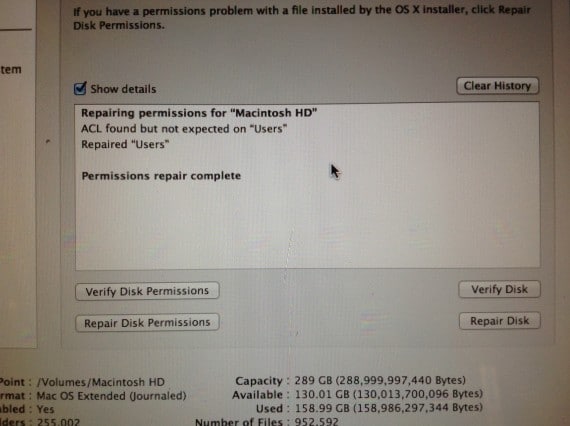
Task: Click the Available space value 130.01 GB
Action: 389,394
